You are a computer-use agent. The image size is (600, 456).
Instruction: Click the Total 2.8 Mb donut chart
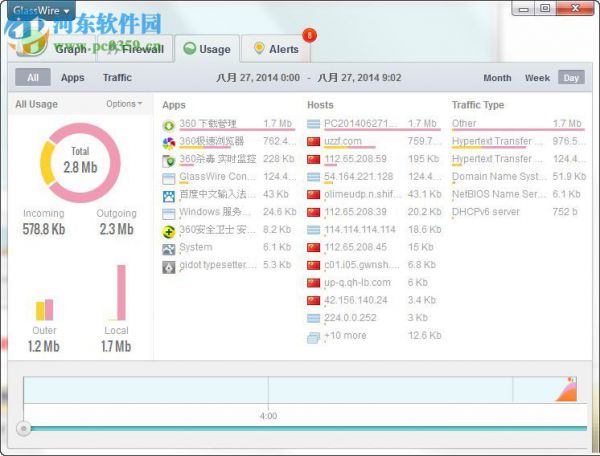click(80, 163)
